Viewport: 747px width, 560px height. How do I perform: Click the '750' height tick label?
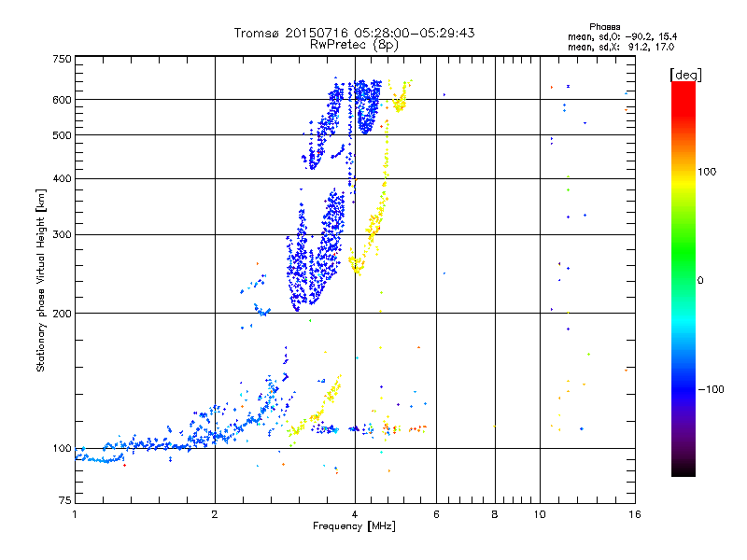point(62,59)
